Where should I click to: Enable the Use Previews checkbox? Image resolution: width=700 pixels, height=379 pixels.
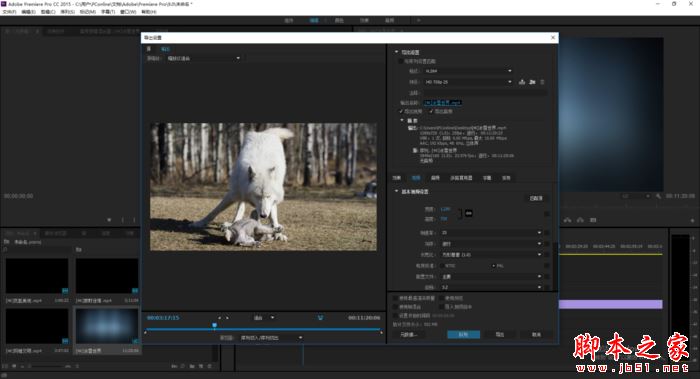[x=442, y=298]
